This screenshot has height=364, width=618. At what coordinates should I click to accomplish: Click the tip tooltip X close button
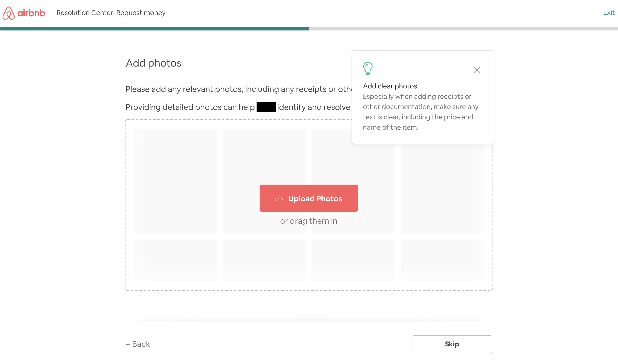click(477, 70)
